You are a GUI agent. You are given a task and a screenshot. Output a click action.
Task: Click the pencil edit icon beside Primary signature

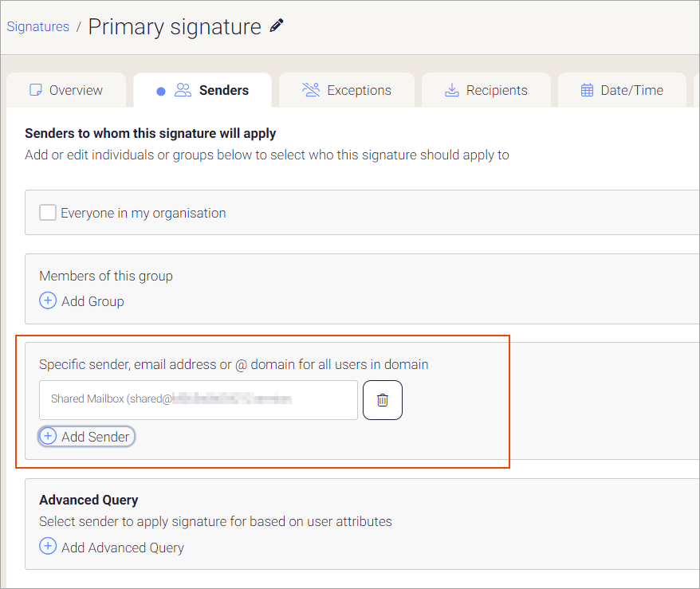point(277,26)
